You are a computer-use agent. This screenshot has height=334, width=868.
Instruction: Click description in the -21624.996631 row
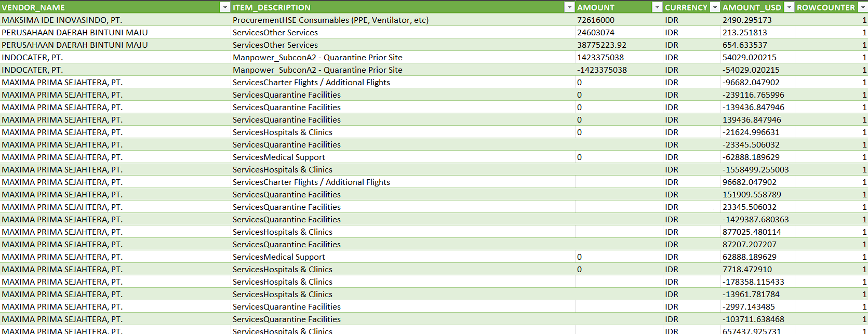click(x=403, y=132)
